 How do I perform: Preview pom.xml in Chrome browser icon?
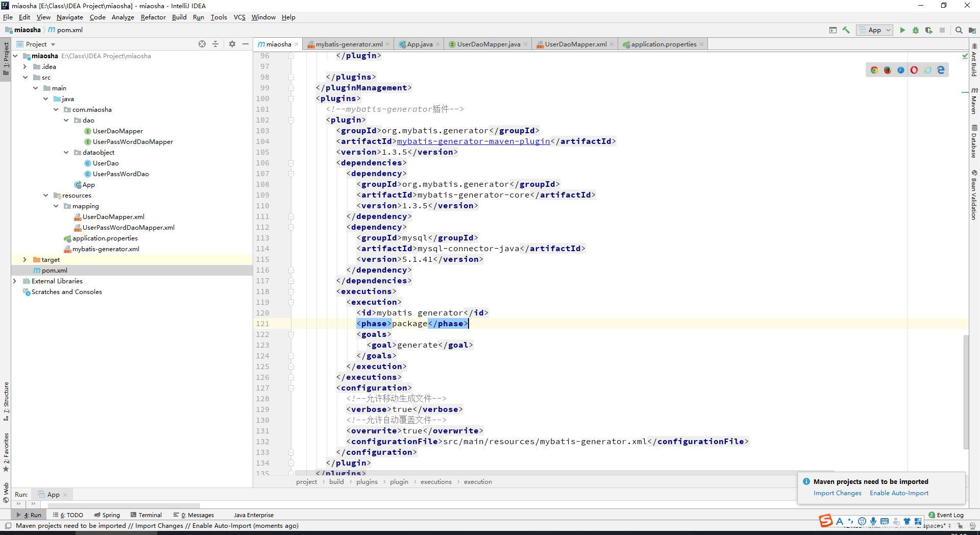pyautogui.click(x=874, y=70)
